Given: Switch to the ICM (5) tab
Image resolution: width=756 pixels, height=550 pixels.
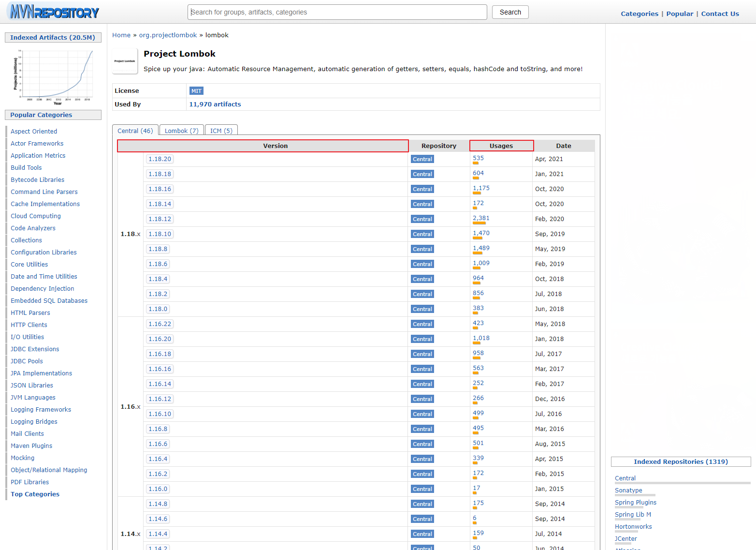Looking at the screenshot, I should [221, 131].
